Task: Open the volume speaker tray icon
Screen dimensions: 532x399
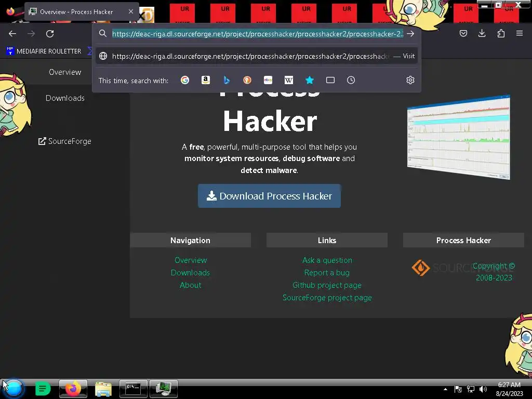Action: tap(483, 389)
